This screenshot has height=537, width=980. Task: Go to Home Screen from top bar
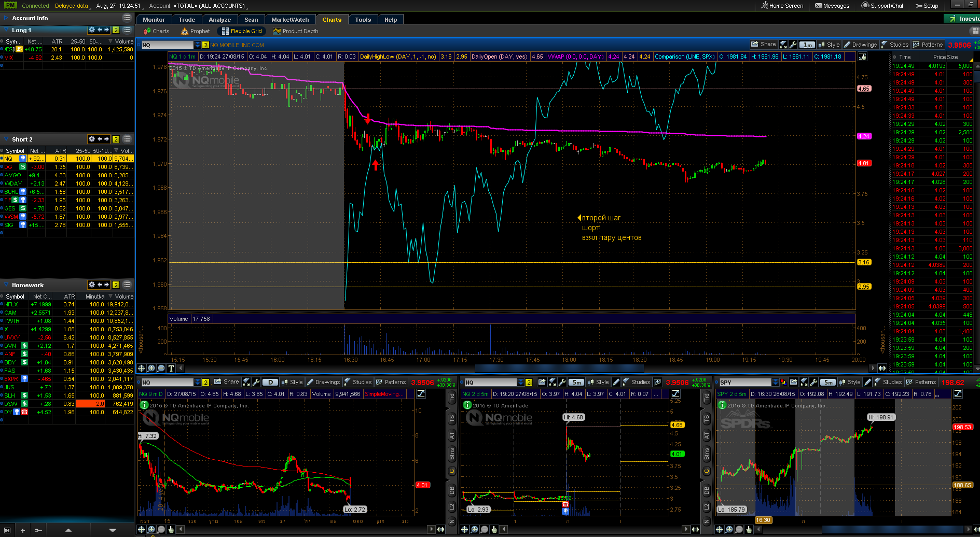click(782, 6)
